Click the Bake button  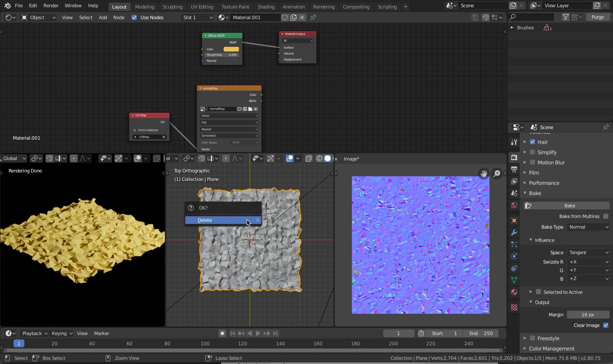coord(566,206)
